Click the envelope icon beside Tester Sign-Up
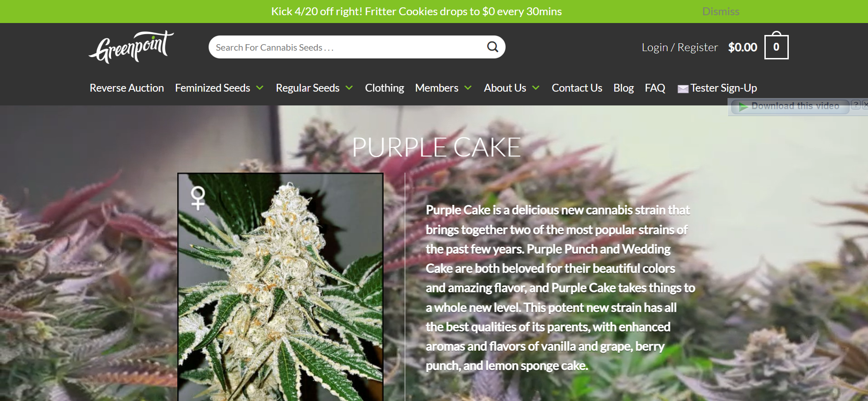 tap(683, 89)
